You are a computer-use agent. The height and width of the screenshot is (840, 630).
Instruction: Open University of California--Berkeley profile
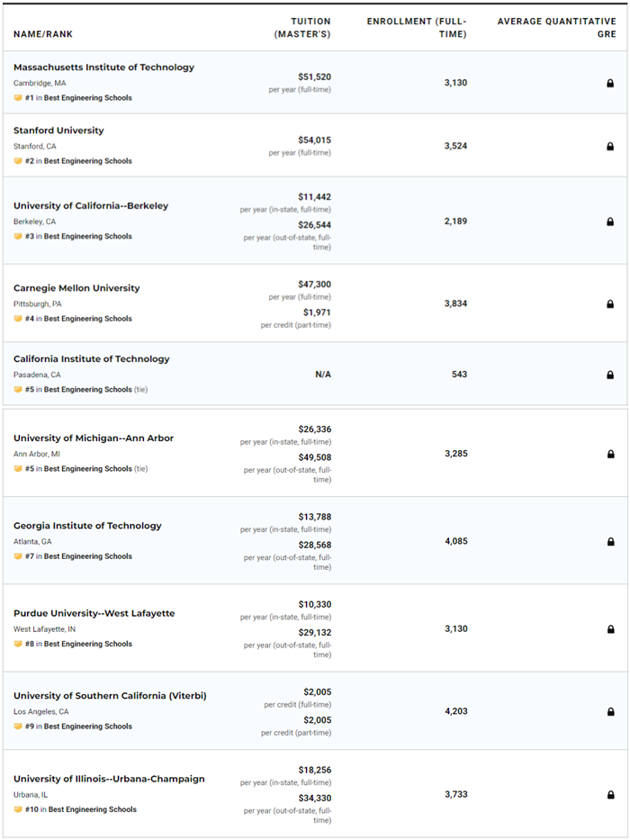click(x=91, y=206)
